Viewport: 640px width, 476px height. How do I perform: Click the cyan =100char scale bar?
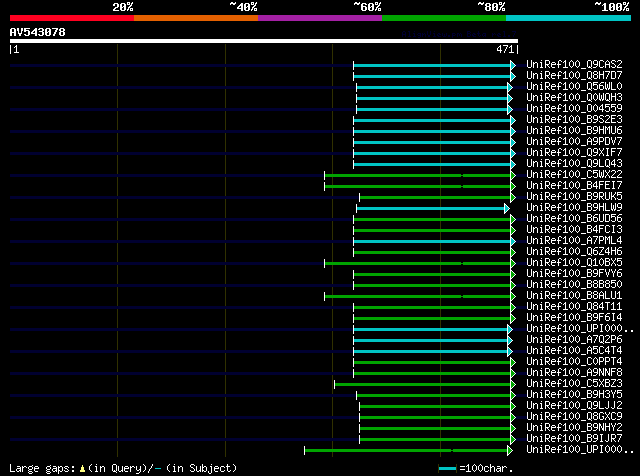point(447,469)
